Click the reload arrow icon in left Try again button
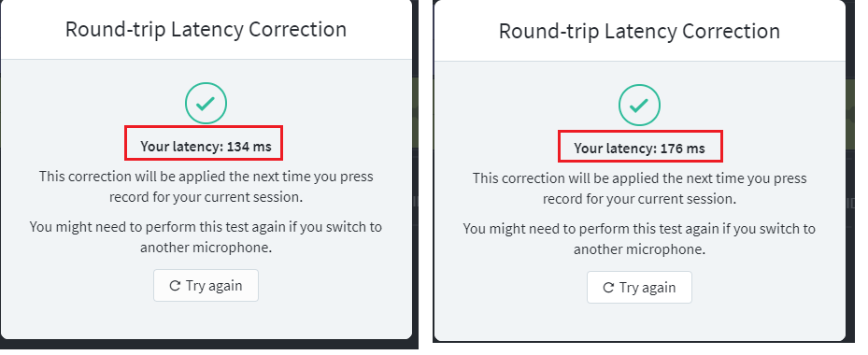This screenshot has height=355, width=868. [175, 286]
